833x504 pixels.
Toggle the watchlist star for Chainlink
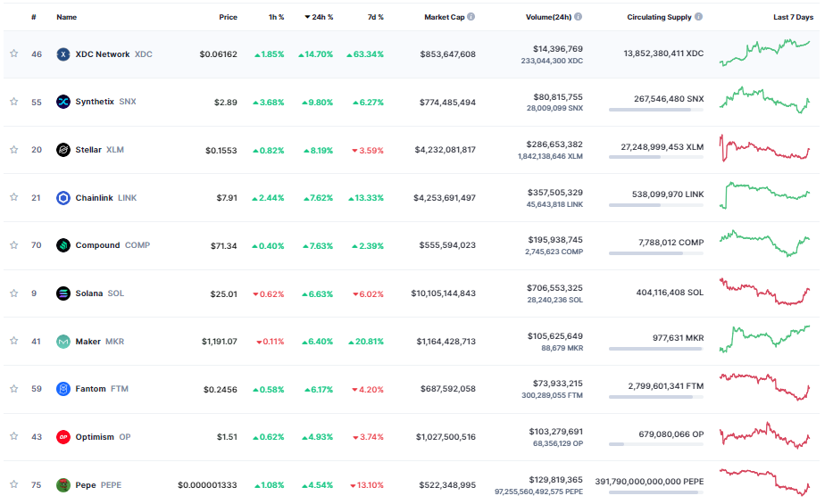(14, 197)
